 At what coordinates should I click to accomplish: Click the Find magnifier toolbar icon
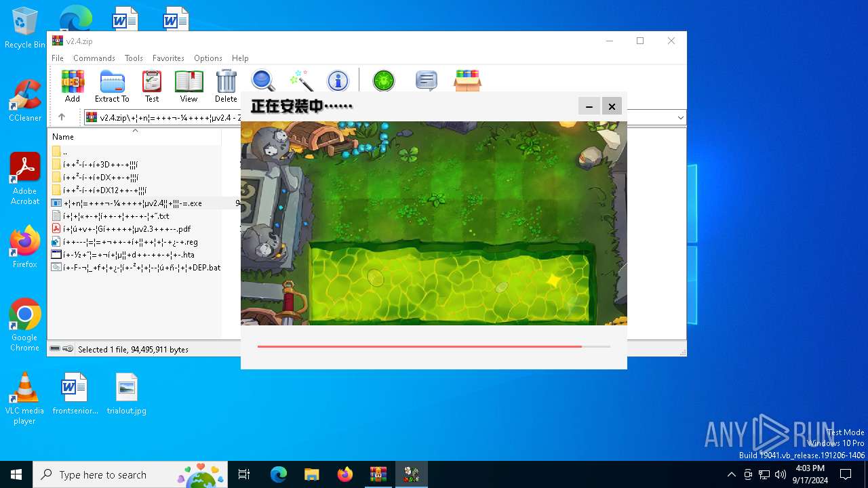tap(263, 81)
